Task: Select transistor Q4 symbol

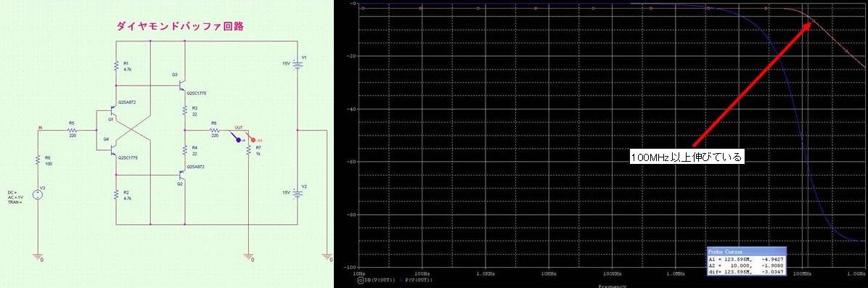Action: click(x=114, y=150)
